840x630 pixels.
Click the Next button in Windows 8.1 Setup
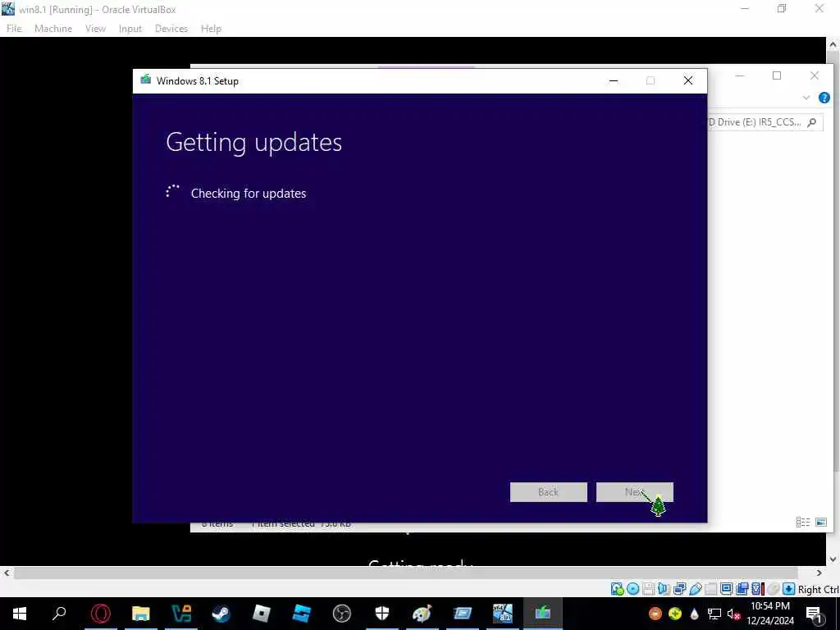634,492
